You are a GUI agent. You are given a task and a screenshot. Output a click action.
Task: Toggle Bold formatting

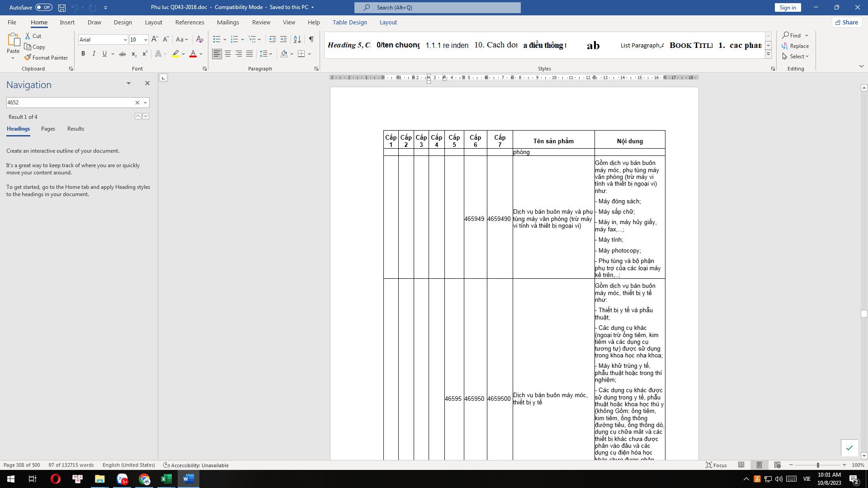(83, 54)
